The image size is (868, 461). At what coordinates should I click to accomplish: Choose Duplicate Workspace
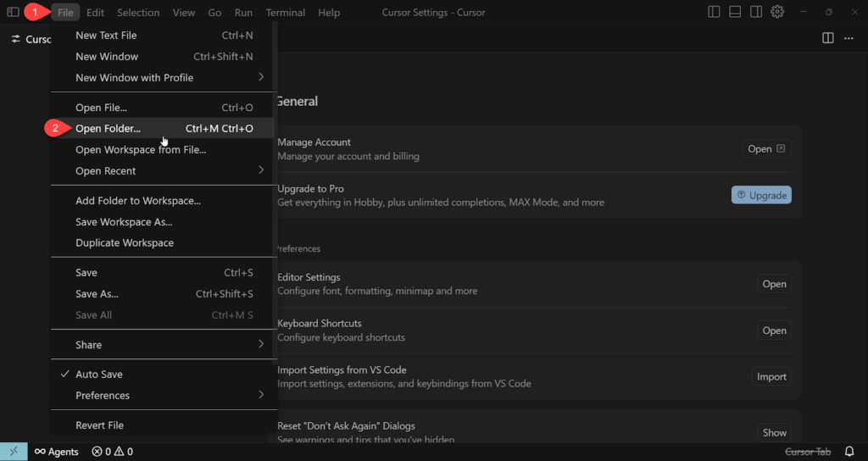click(162, 243)
